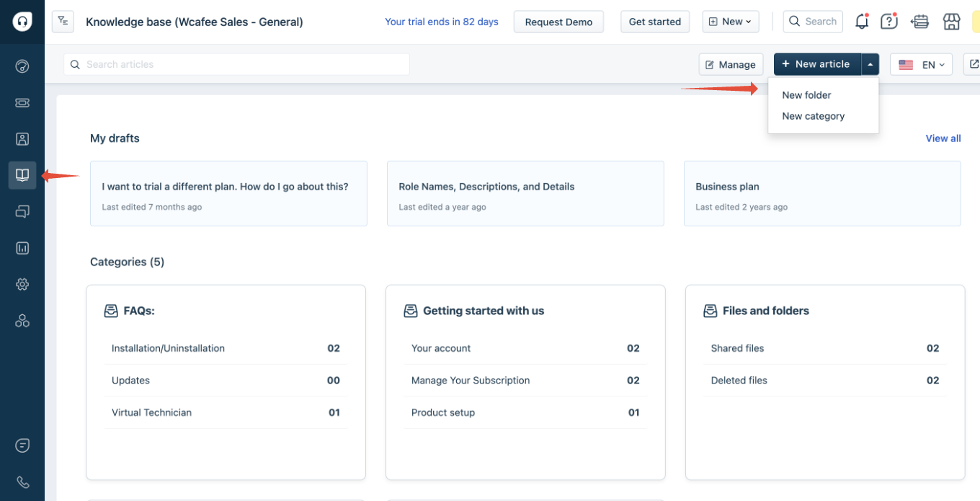Expand the New article dropdown arrow
The height and width of the screenshot is (501, 980).
870,64
